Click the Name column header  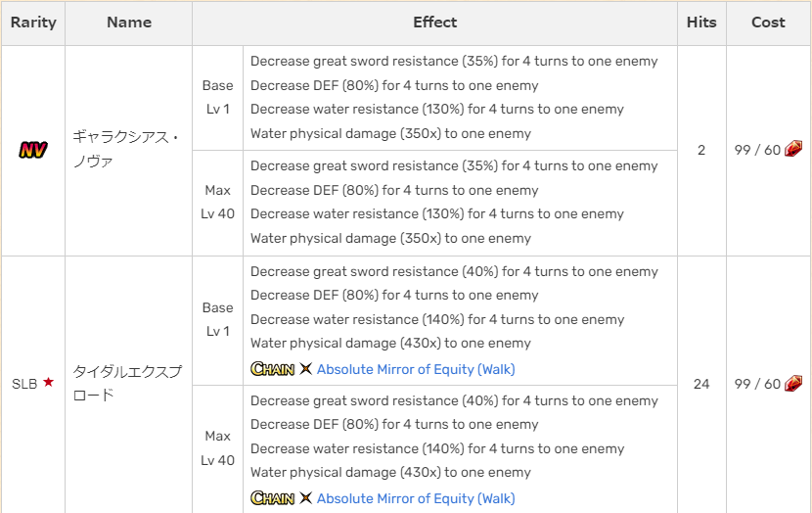click(129, 23)
